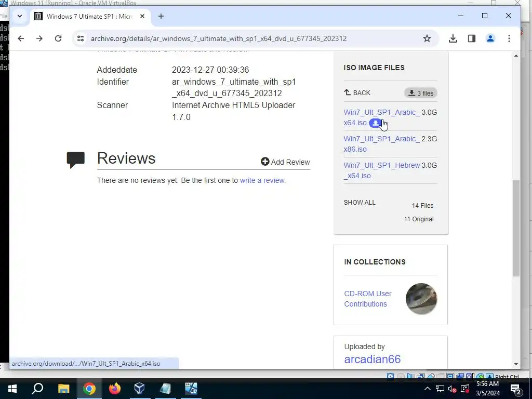
Task: Close the Windows 7 Ultimate SP1 tab
Action: [142, 16]
